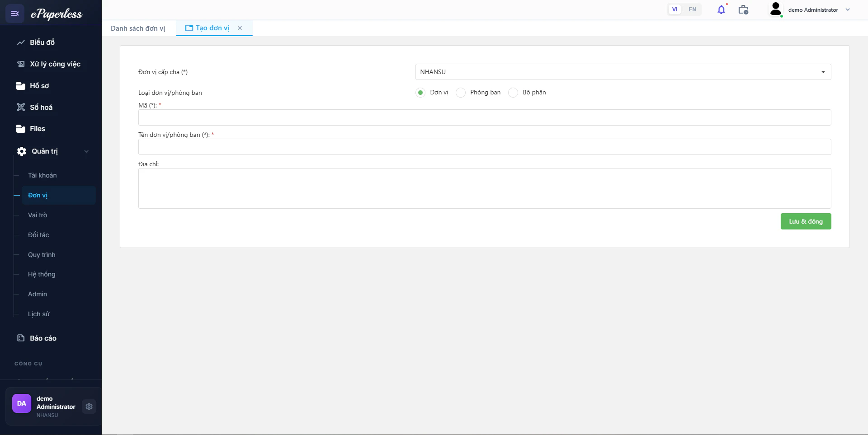Screen dimensions: 868x435
Task: Focus the Tên đơn vị/phòng ban field
Action: tap(485, 147)
